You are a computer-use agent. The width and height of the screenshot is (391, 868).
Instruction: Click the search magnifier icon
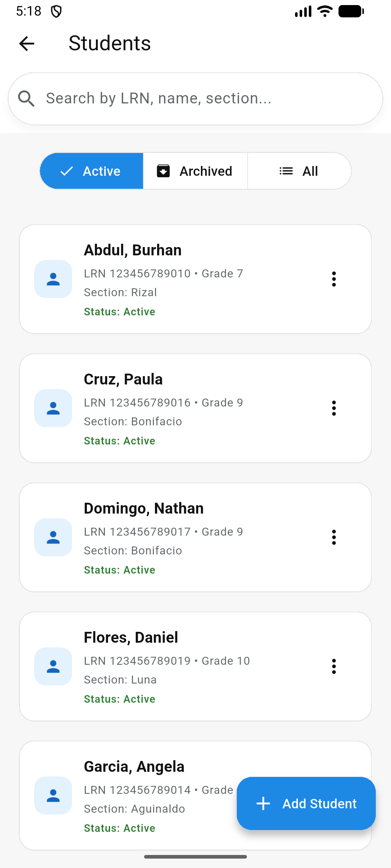pyautogui.click(x=26, y=99)
